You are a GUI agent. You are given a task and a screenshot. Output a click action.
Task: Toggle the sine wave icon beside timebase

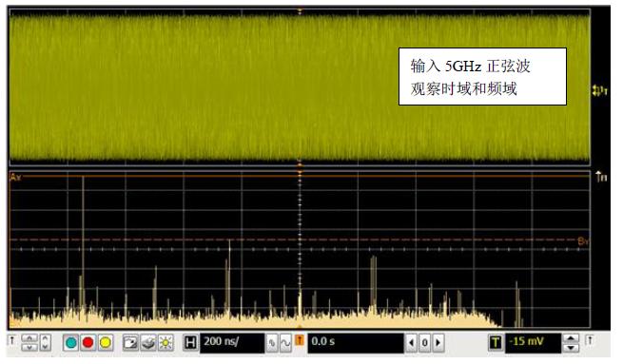285,343
